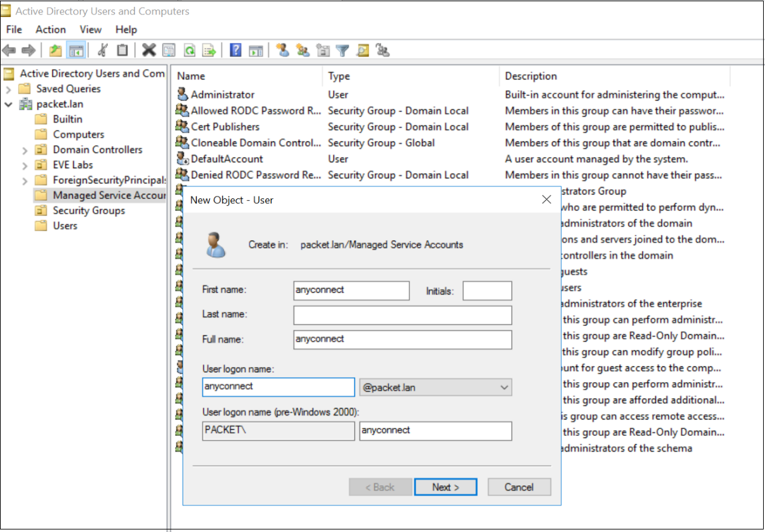Click the clipboard icon in the toolbar
This screenshot has height=532, width=765.
[x=123, y=51]
